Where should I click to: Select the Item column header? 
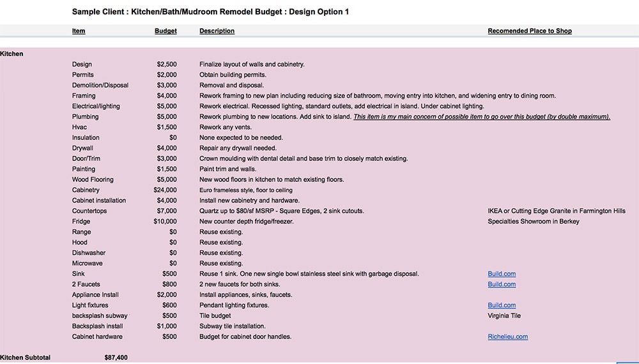point(79,31)
